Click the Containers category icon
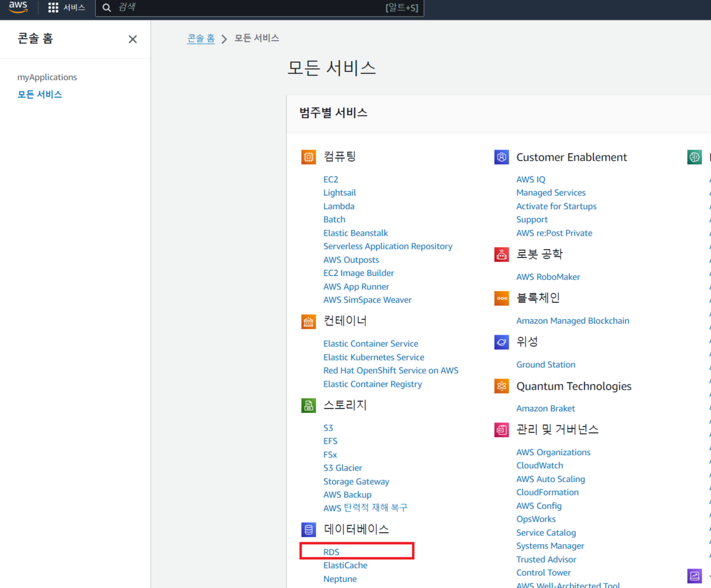The height and width of the screenshot is (588, 711). click(308, 322)
